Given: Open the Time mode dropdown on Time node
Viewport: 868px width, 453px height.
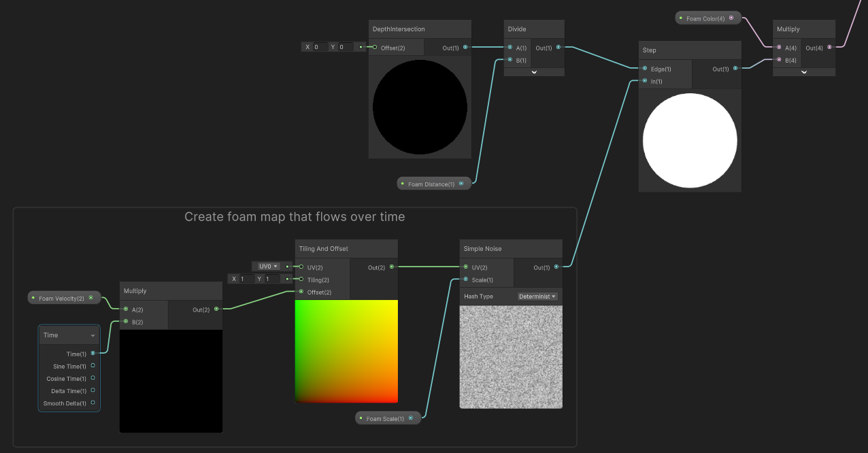Looking at the screenshot, I should (x=93, y=335).
